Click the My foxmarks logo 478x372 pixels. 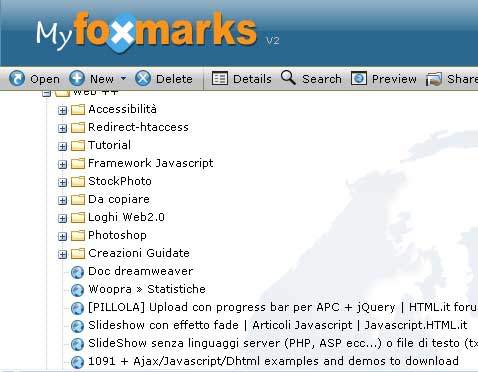coord(147,32)
